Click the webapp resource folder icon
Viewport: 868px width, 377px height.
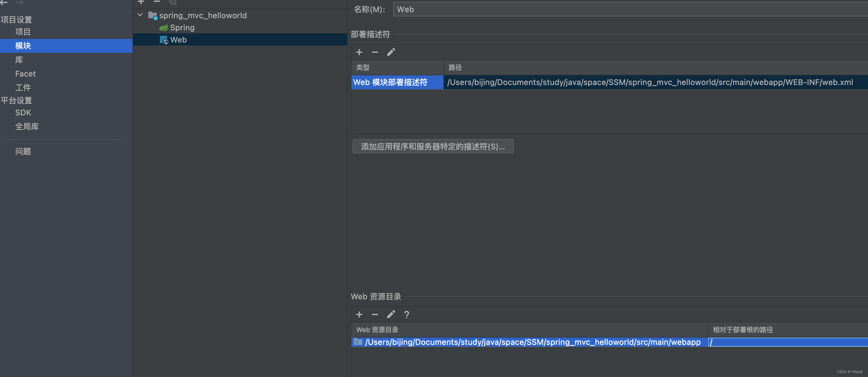pos(358,342)
